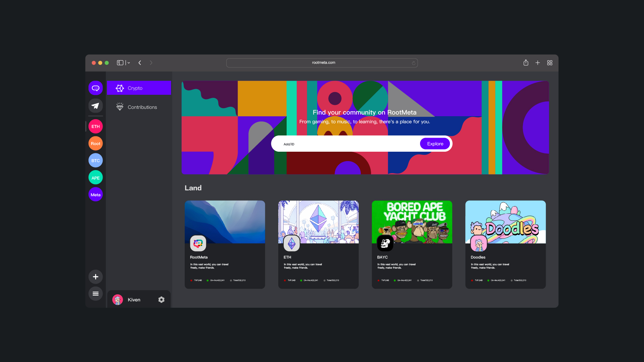This screenshot has height=362, width=644.
Task: Open the Bored Ape Yacht Club cover image
Action: [412, 222]
